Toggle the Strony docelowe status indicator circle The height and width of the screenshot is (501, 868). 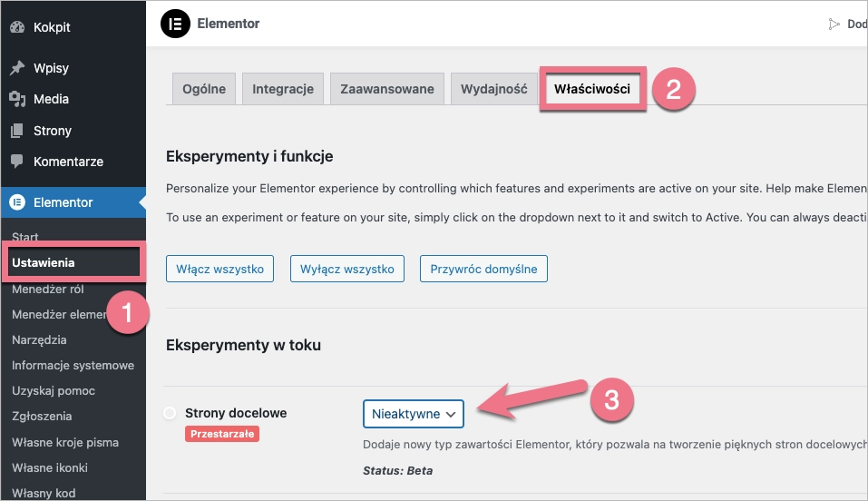[x=170, y=413]
